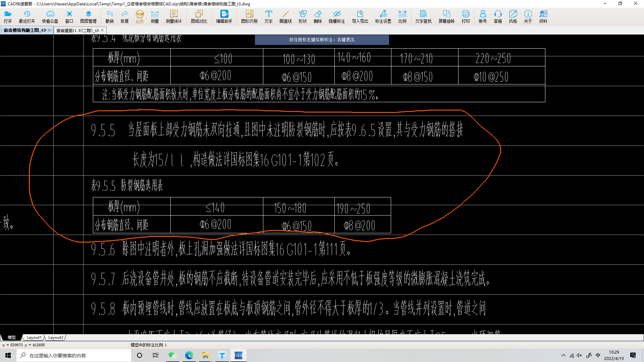
Task: Open 标注设置 annotation settings
Action: coord(383,16)
